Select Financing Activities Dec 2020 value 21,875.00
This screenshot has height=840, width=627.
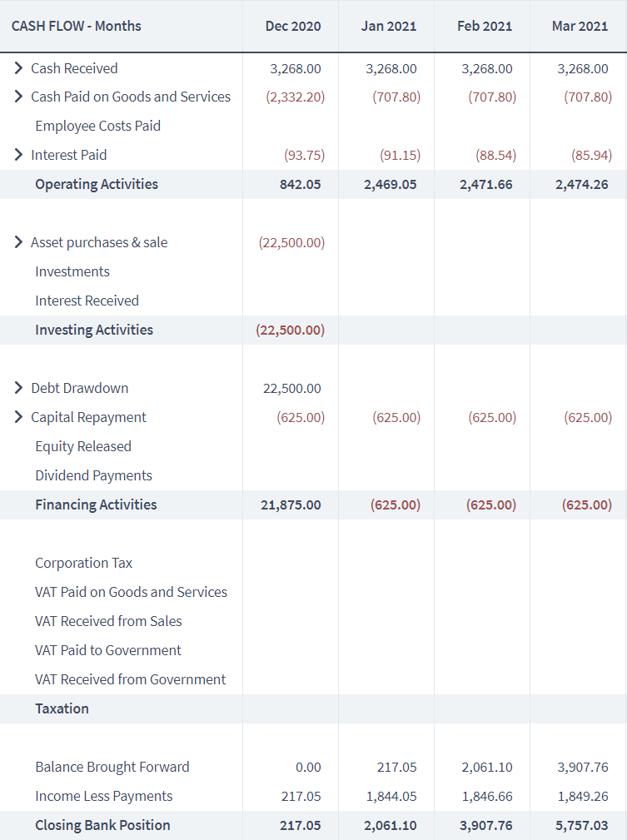pos(291,504)
